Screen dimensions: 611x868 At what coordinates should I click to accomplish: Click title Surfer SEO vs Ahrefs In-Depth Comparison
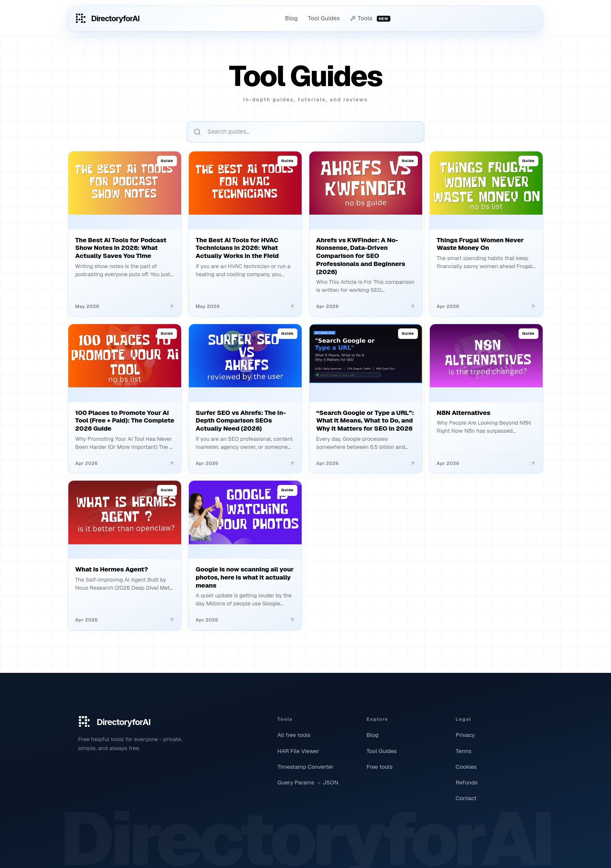pos(241,420)
